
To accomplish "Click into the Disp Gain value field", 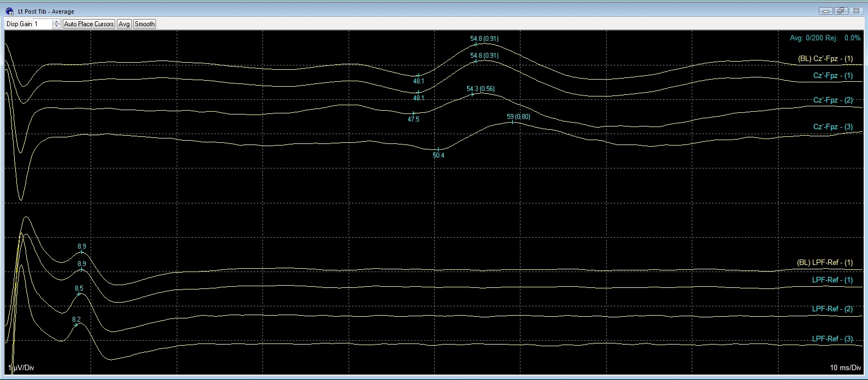I will click(43, 24).
